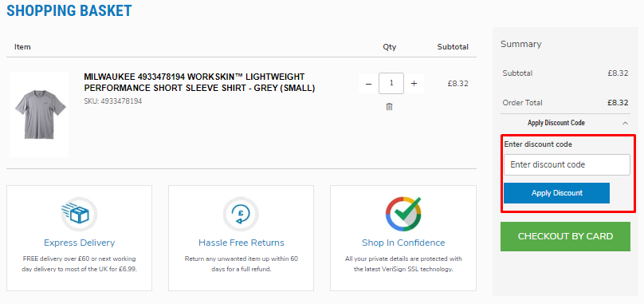Click the Order Total amount in Summary
Viewport: 644px width, 304px height.
(x=618, y=103)
